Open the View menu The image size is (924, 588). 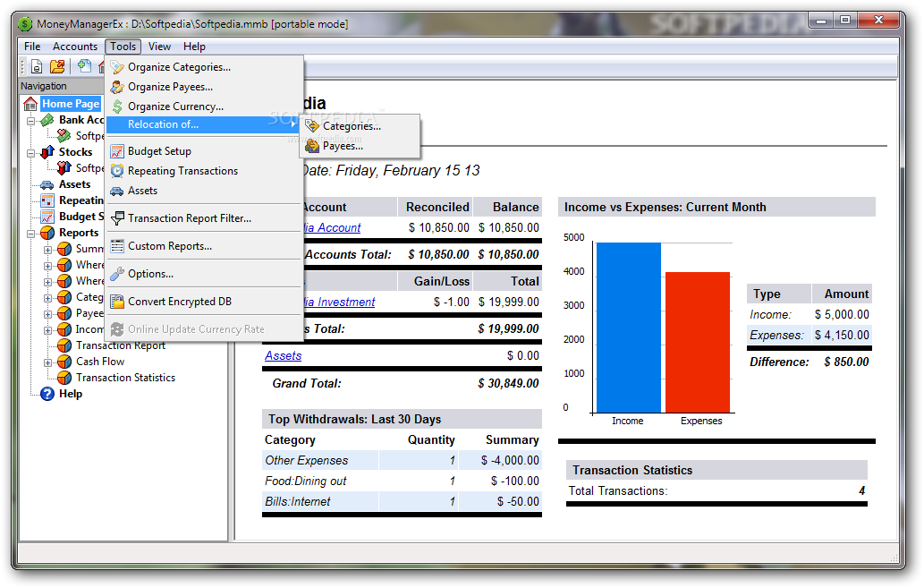(x=159, y=46)
